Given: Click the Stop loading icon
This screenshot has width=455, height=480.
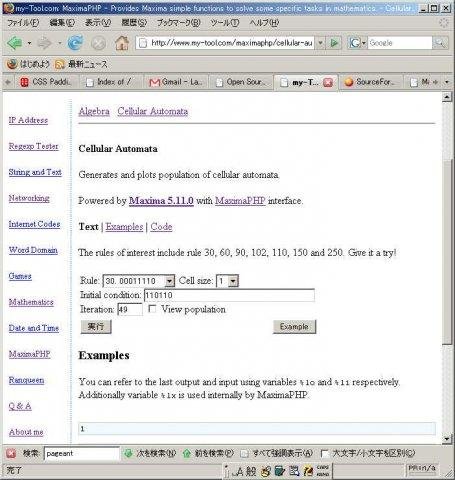Looking at the screenshot, I should tap(99, 43).
